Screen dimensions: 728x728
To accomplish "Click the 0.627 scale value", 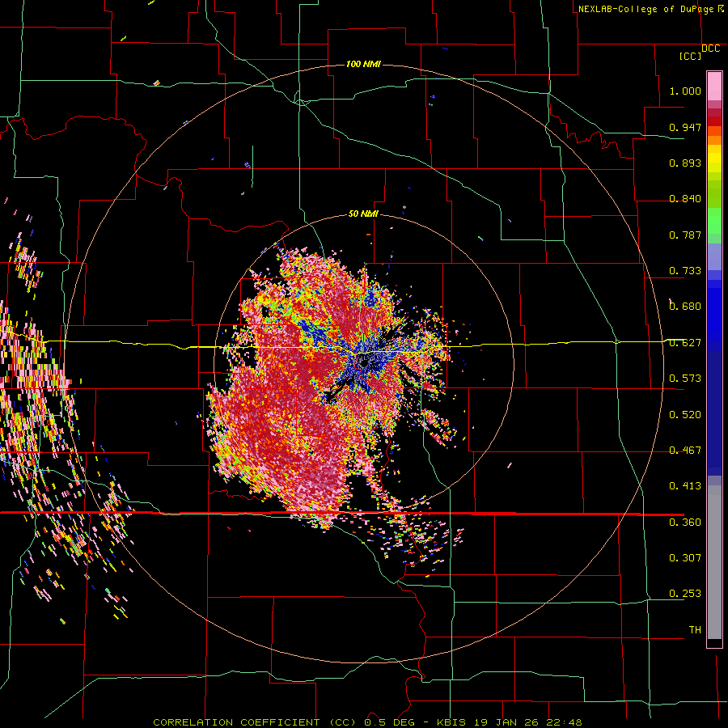I will tap(685, 343).
